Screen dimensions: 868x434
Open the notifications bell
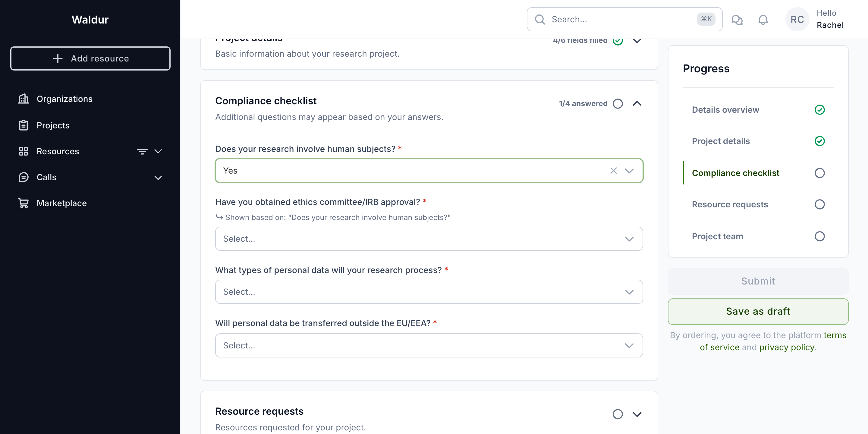point(763,20)
